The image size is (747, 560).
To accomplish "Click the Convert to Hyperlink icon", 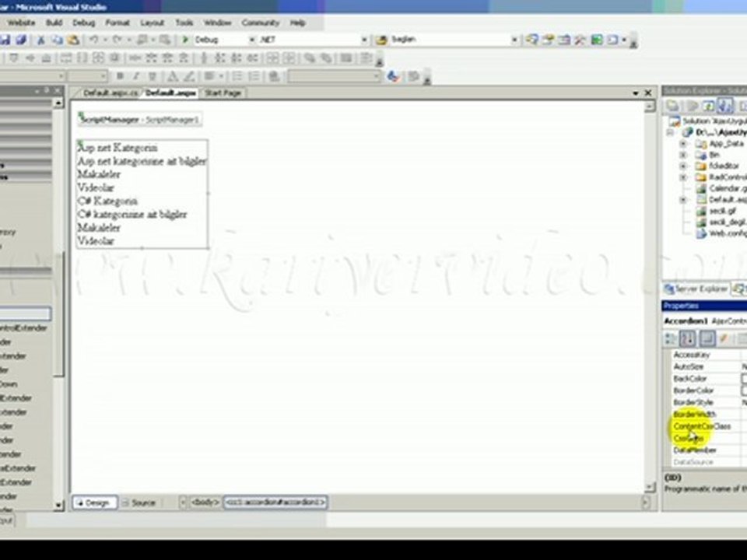I will click(x=275, y=76).
